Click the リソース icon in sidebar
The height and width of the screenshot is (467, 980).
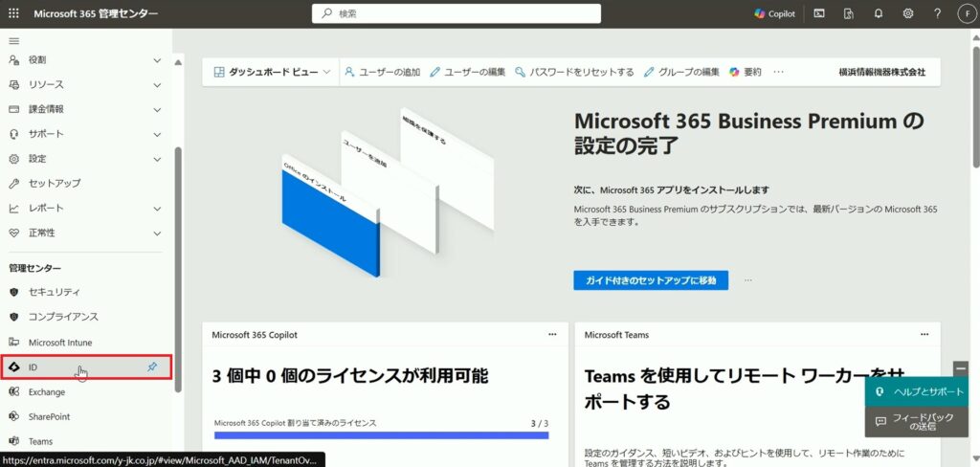(x=13, y=84)
